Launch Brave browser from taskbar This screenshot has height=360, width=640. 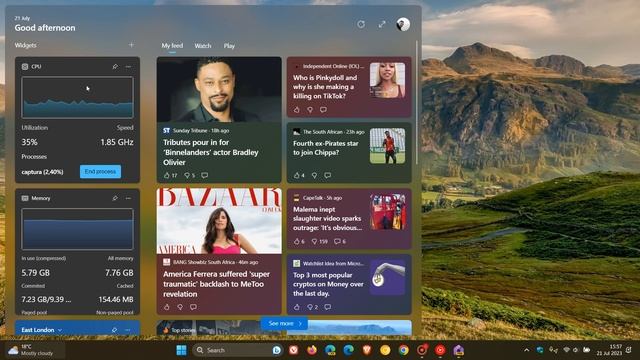tap(367, 350)
